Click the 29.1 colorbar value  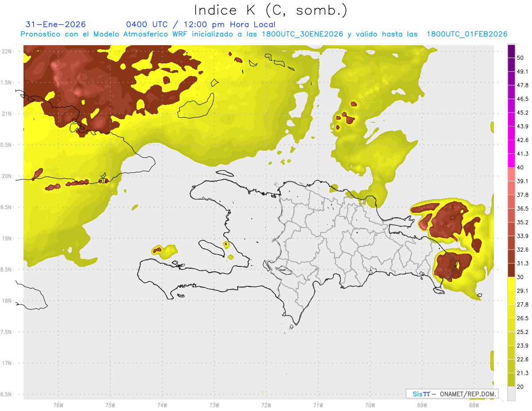pos(523,291)
